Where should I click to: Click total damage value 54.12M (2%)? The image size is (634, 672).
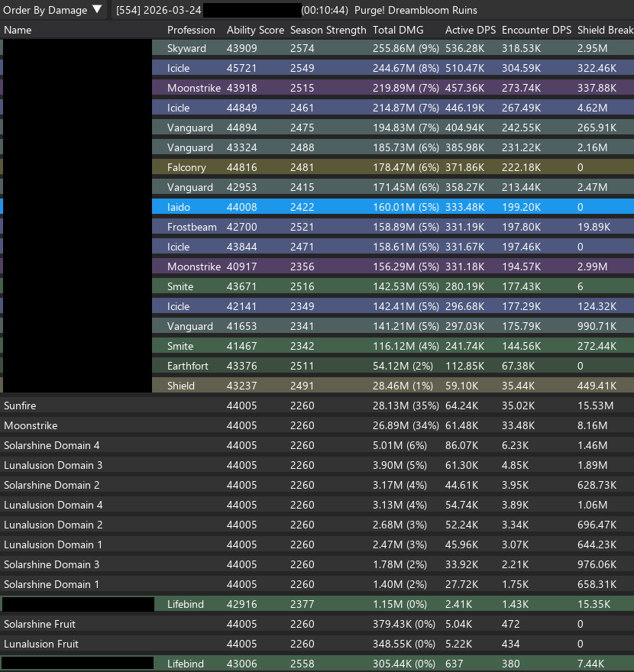[x=403, y=366]
